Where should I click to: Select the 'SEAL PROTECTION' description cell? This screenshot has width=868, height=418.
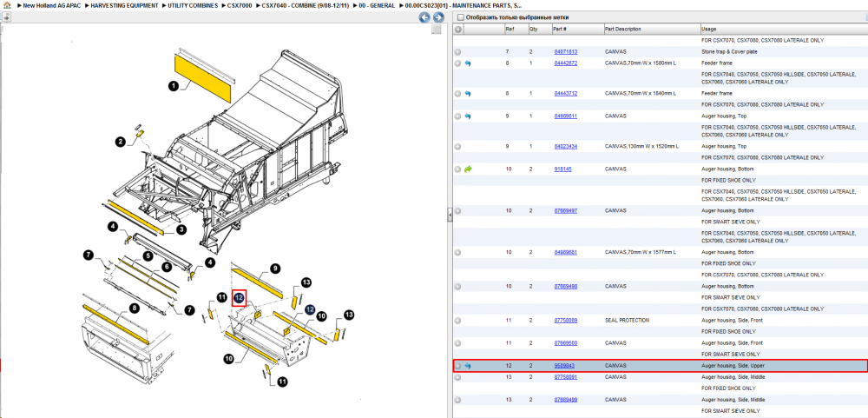click(x=626, y=321)
